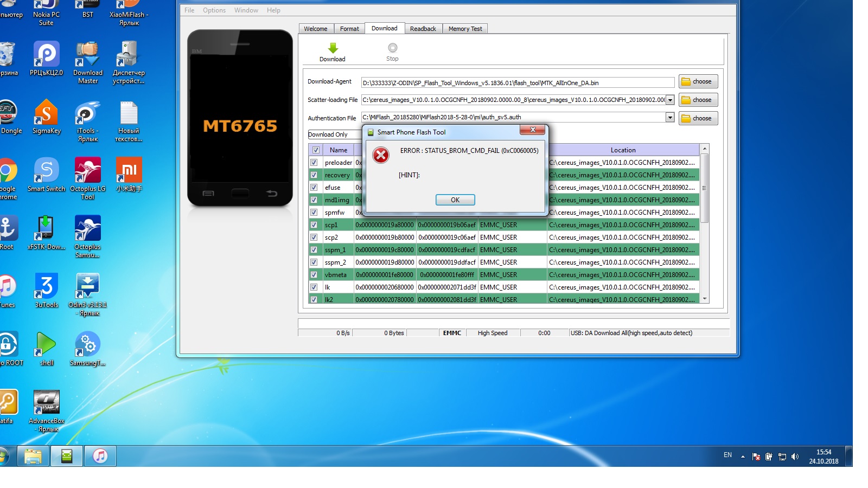This screenshot has width=868, height=488.
Task: Expand the Authentication File dropdown
Action: [x=670, y=118]
